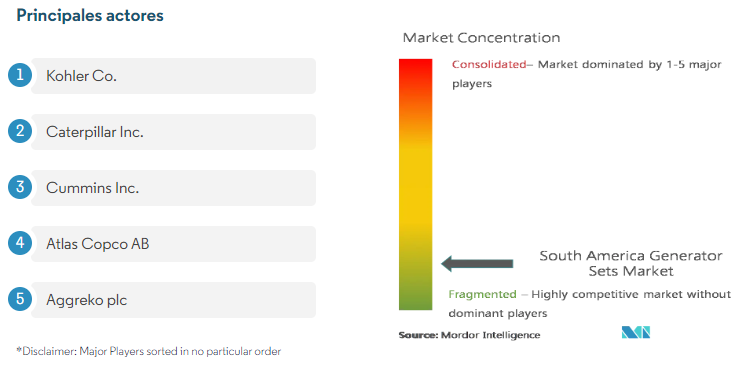743x382 pixels.
Task: Select the Cummins Inc. entry
Action: tap(173, 188)
